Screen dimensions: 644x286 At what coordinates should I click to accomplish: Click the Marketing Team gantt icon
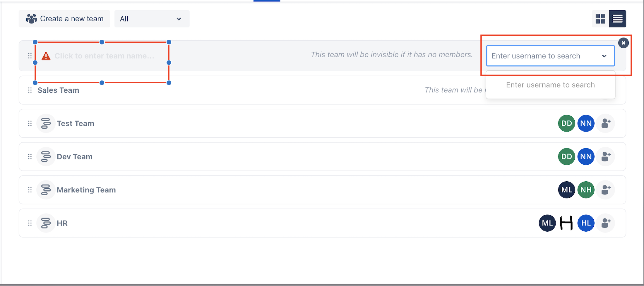pyautogui.click(x=46, y=190)
